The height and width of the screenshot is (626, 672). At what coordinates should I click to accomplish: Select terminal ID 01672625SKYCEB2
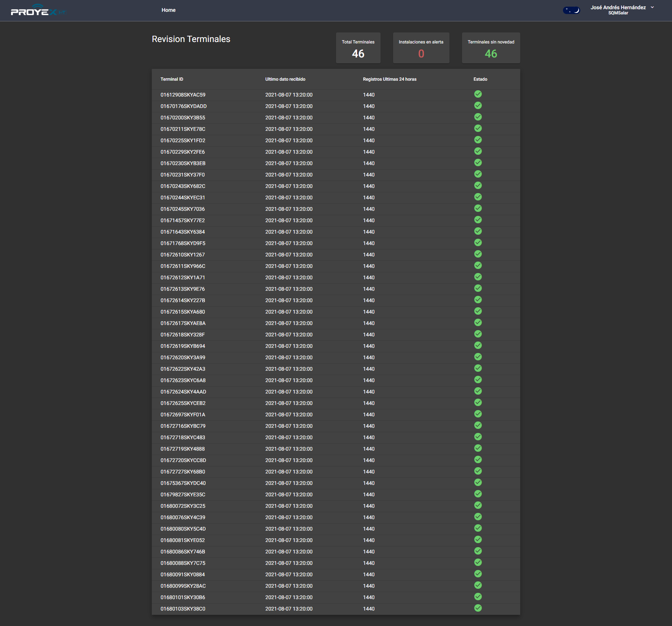click(183, 403)
